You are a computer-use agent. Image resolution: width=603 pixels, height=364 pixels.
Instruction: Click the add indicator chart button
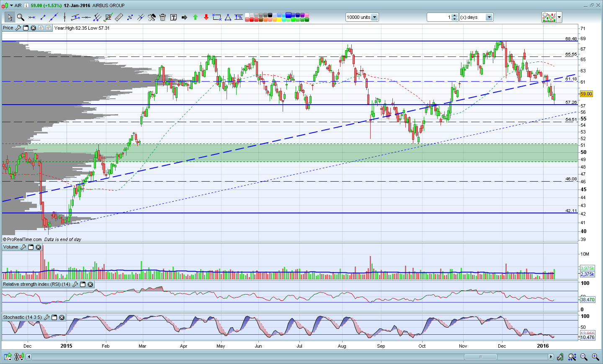tap(549, 17)
